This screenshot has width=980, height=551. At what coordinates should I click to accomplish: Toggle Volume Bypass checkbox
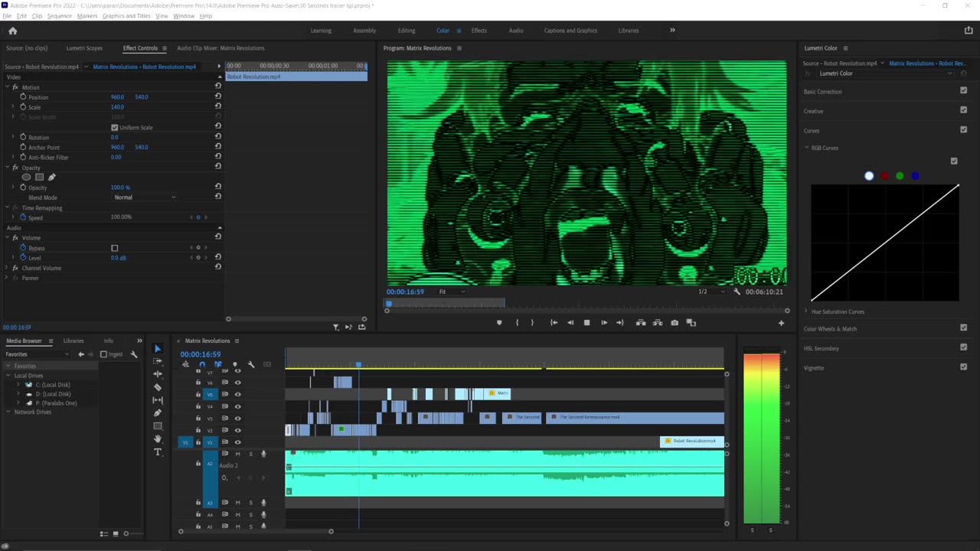115,248
